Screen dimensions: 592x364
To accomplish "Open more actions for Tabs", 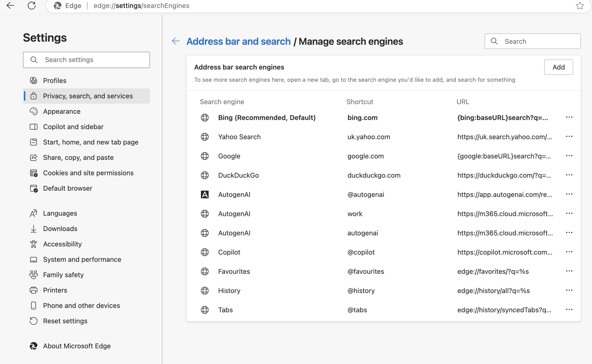I will [569, 309].
